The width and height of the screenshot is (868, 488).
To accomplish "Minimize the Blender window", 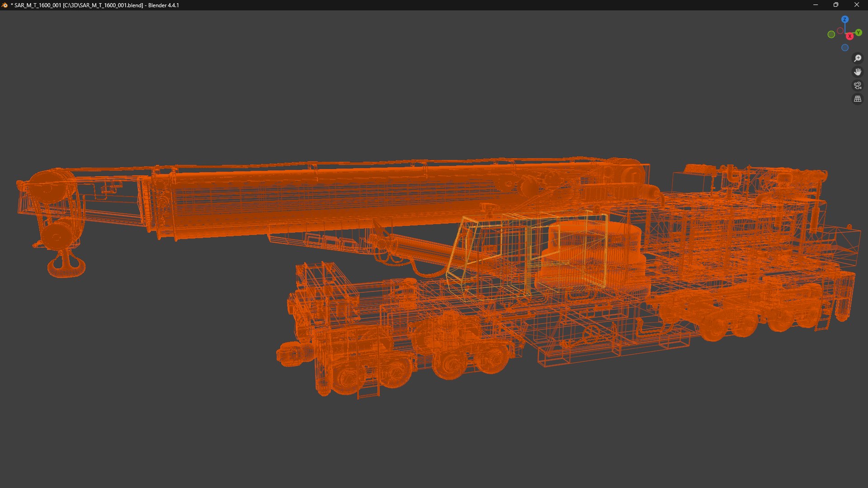I will click(816, 5).
